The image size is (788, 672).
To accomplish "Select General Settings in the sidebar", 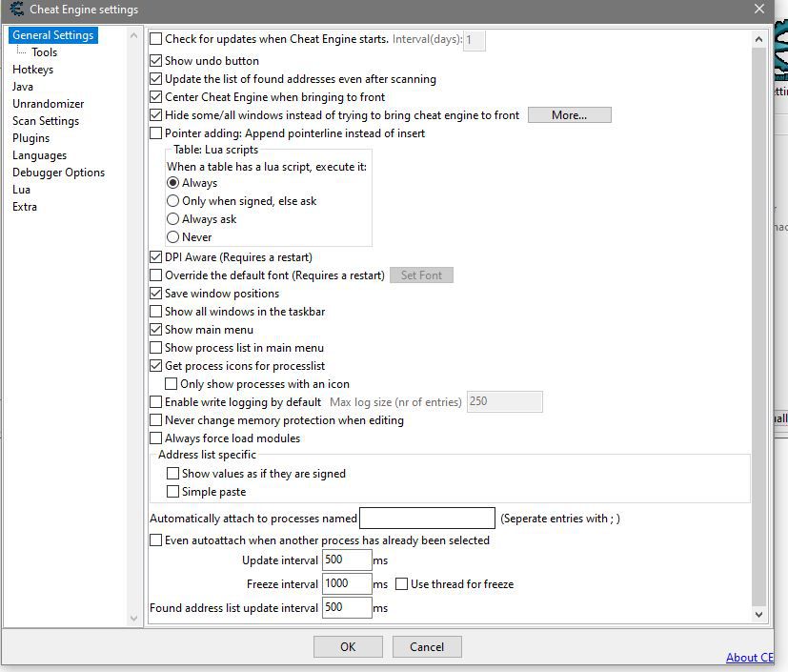I will coord(52,35).
